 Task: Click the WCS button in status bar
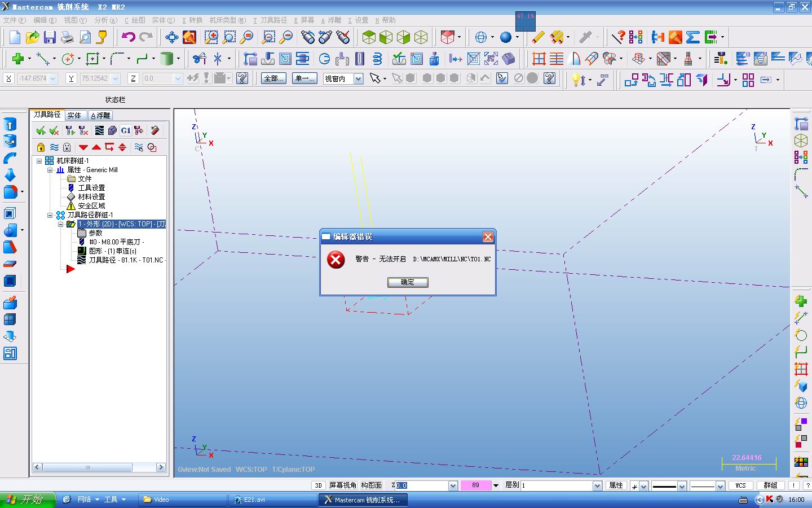click(x=740, y=485)
